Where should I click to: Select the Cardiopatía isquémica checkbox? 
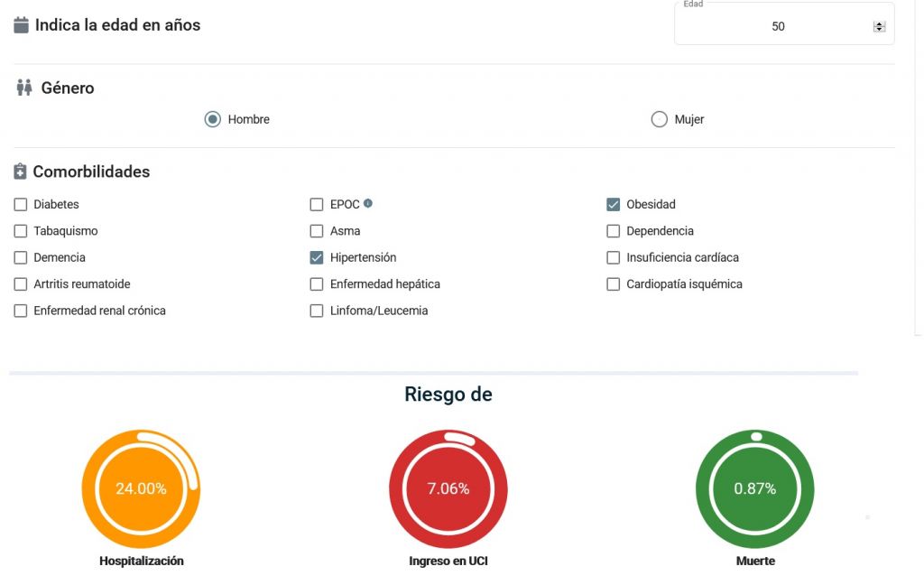coord(614,284)
